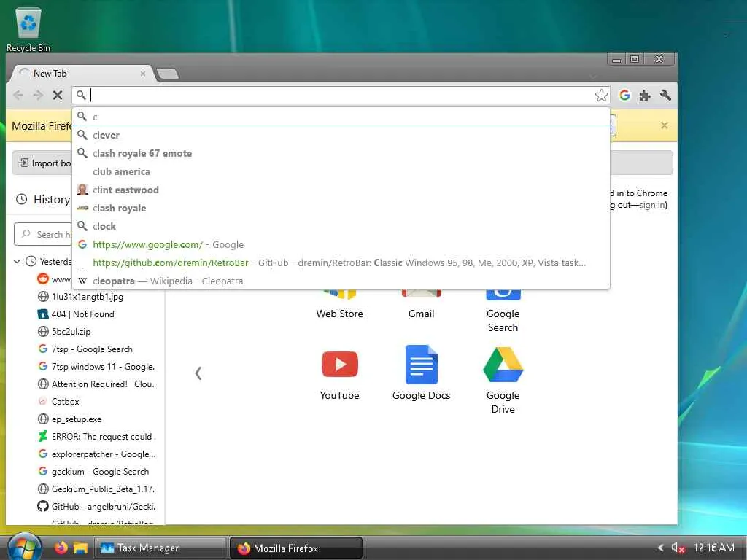Launch Firefox from the quick launch icon
The image size is (747, 560).
point(61,548)
